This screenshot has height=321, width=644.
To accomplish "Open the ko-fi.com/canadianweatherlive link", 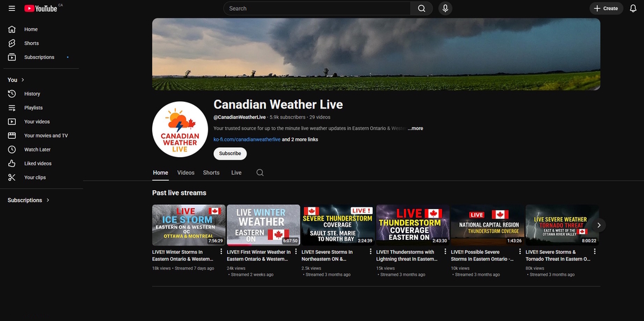I will [247, 139].
